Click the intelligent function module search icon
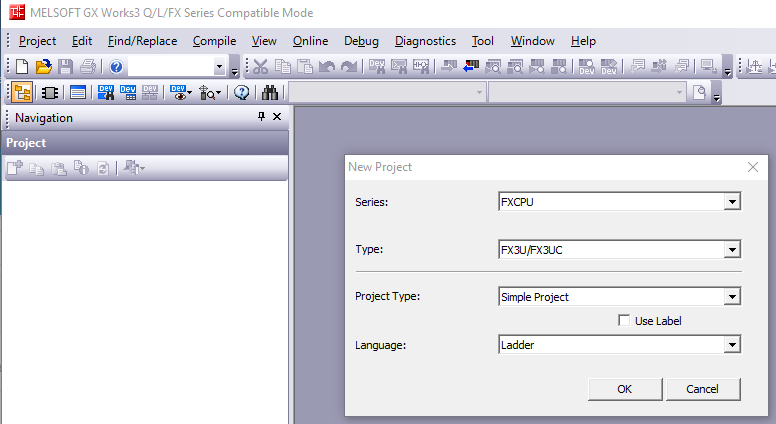This screenshot has height=424, width=776. [206, 93]
